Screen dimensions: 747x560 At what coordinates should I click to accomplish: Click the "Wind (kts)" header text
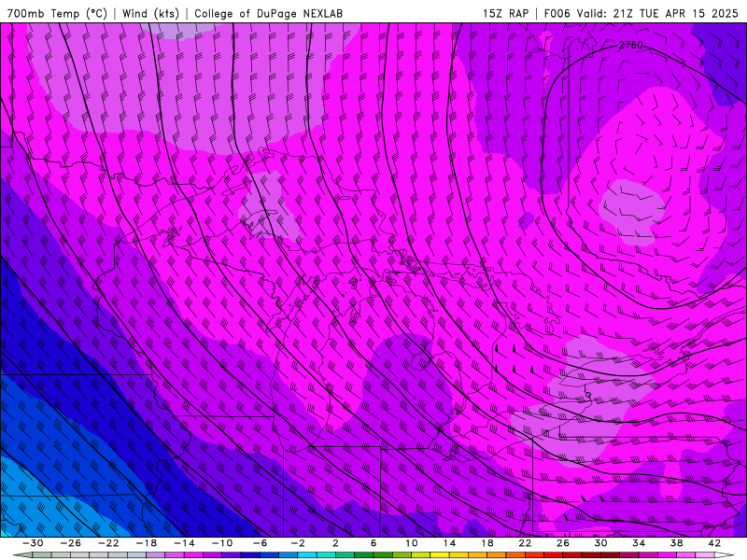[x=150, y=13]
